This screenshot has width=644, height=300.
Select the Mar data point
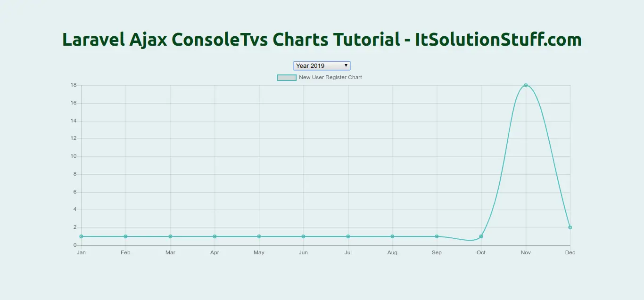tap(170, 236)
